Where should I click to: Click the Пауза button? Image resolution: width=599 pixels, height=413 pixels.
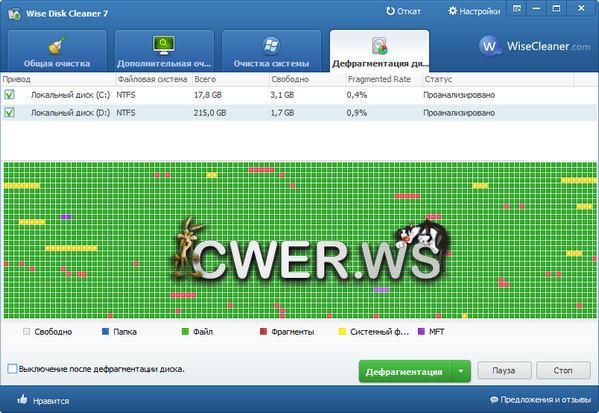504,370
